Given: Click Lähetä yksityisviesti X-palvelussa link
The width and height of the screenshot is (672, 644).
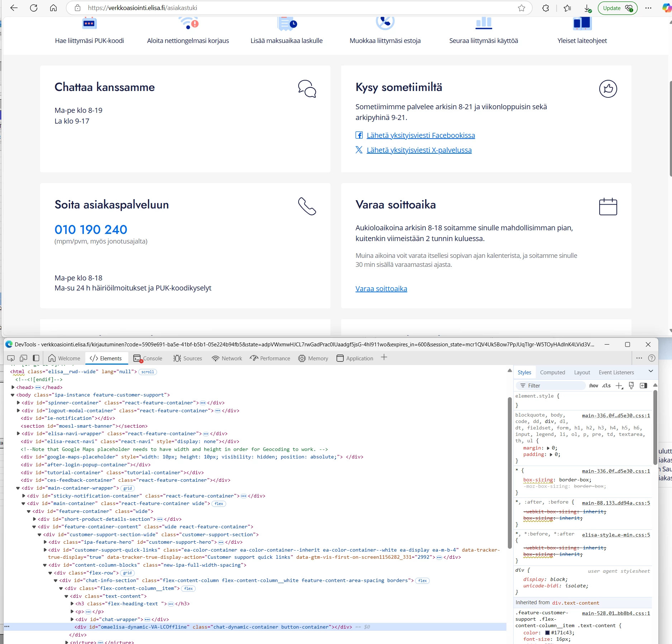Looking at the screenshot, I should (419, 150).
